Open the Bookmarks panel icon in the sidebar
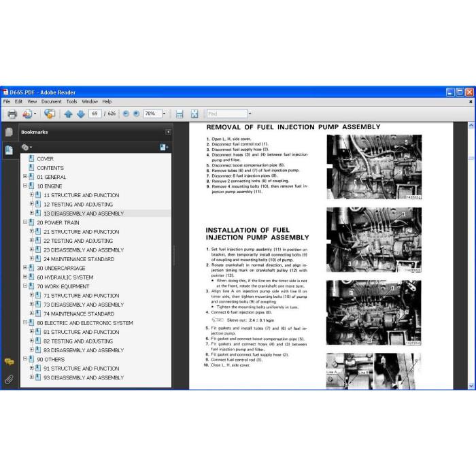The height and width of the screenshot is (476, 476). pyautogui.click(x=9, y=150)
